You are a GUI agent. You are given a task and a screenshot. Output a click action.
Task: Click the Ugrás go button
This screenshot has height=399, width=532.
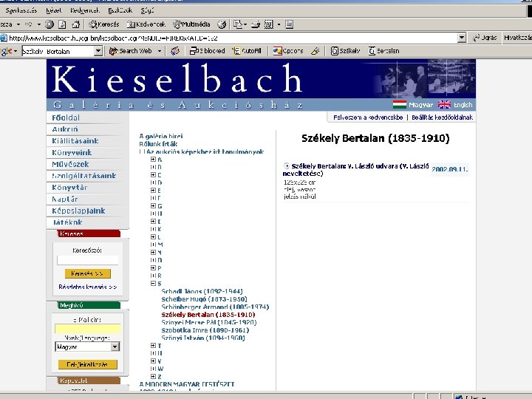click(x=486, y=38)
